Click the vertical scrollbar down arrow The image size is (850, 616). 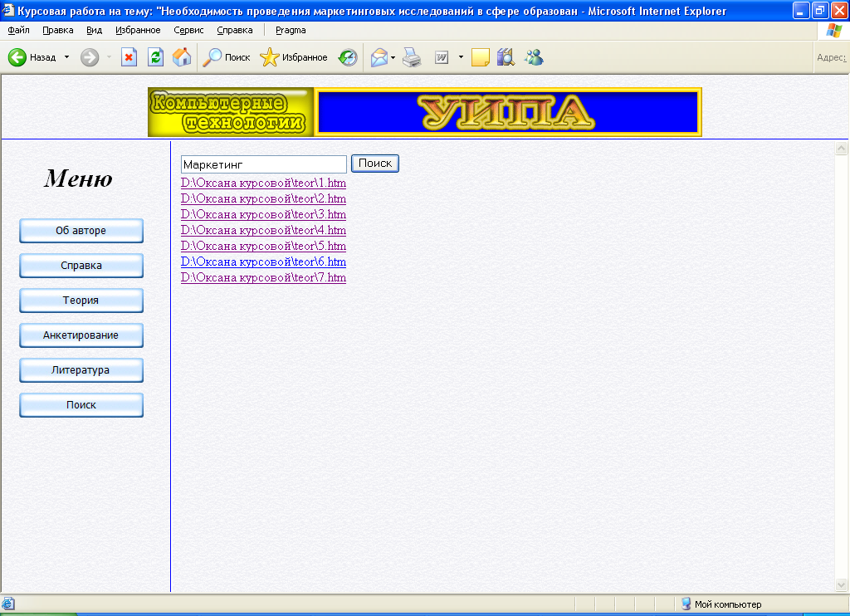pos(841,584)
